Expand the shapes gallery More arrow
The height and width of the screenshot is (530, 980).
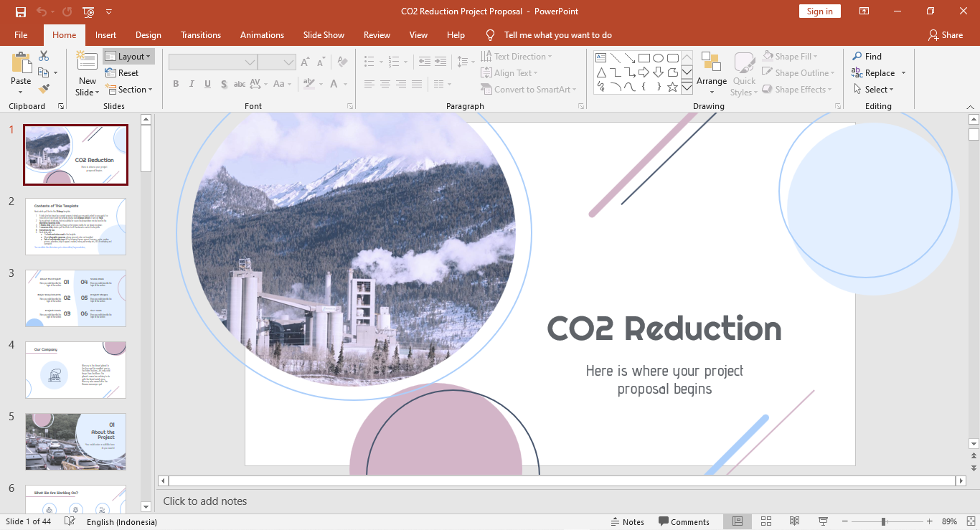point(687,87)
